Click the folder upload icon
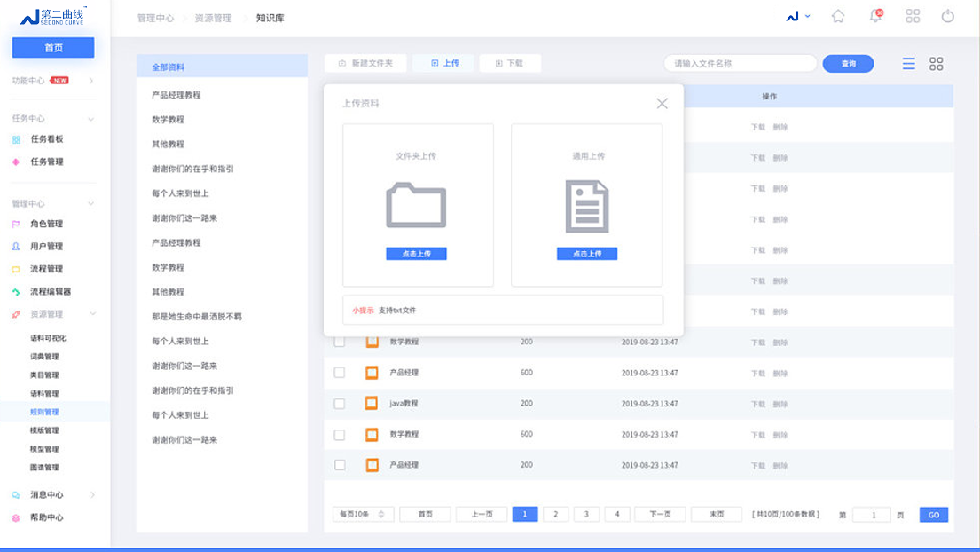Image resolution: width=980 pixels, height=552 pixels. (416, 205)
